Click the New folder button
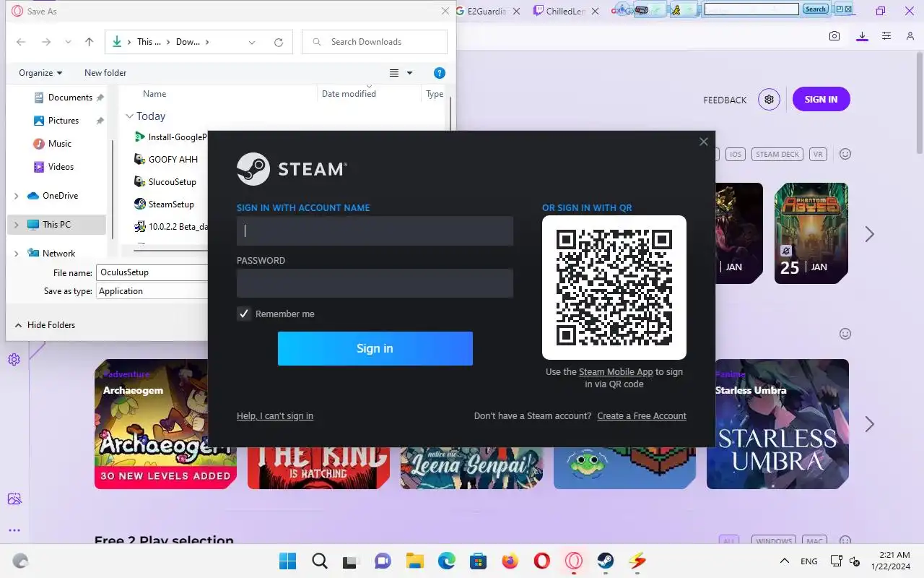This screenshot has height=578, width=924. (x=105, y=73)
